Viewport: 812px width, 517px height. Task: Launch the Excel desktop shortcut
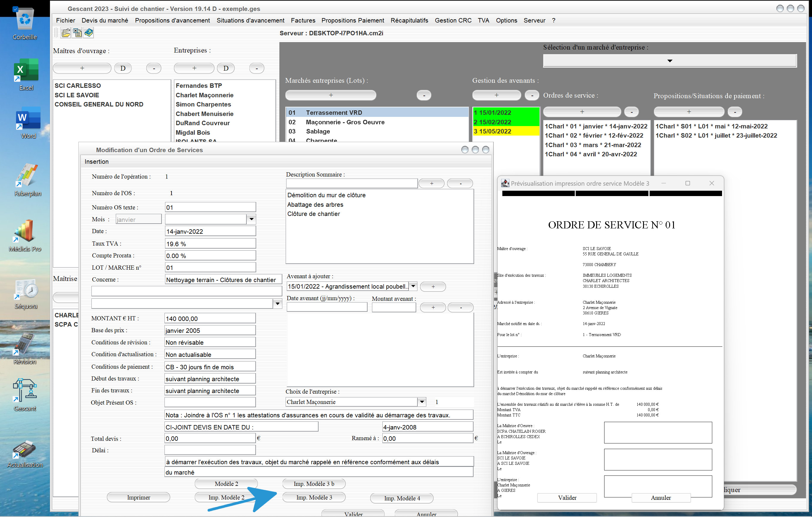pos(26,74)
